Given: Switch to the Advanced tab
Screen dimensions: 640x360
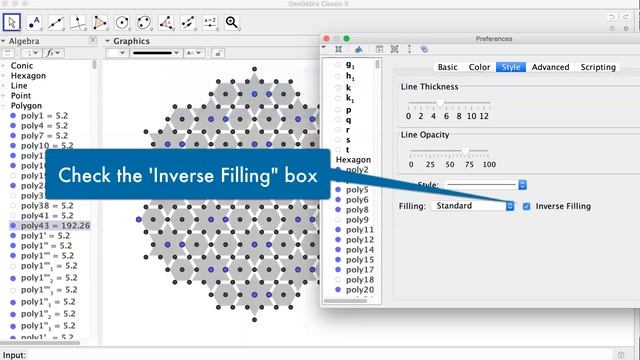Looking at the screenshot, I should point(550,67).
